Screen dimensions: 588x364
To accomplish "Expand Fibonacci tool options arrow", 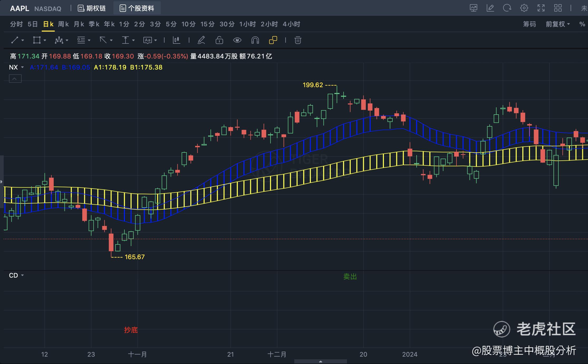I will click(x=89, y=40).
